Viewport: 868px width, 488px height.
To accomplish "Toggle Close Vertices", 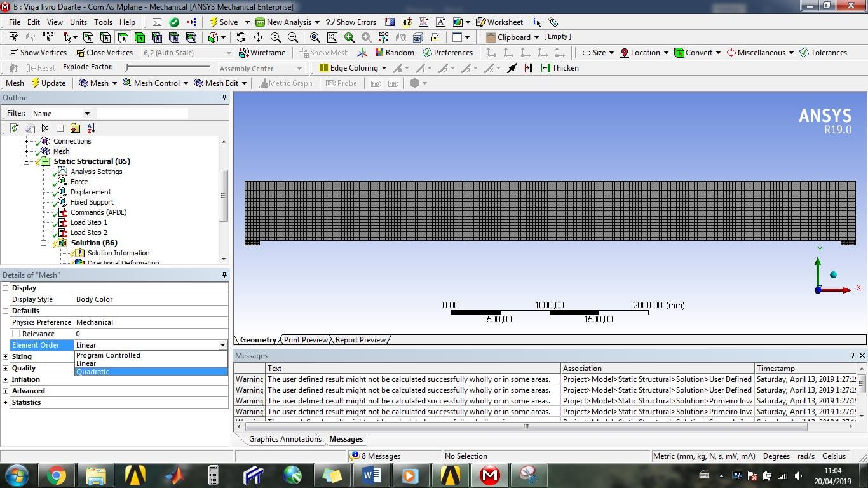I will (x=104, y=53).
